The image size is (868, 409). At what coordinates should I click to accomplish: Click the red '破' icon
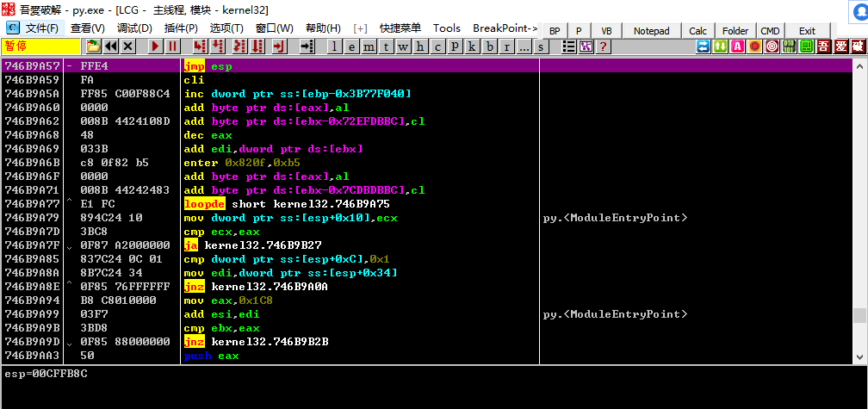(859, 46)
